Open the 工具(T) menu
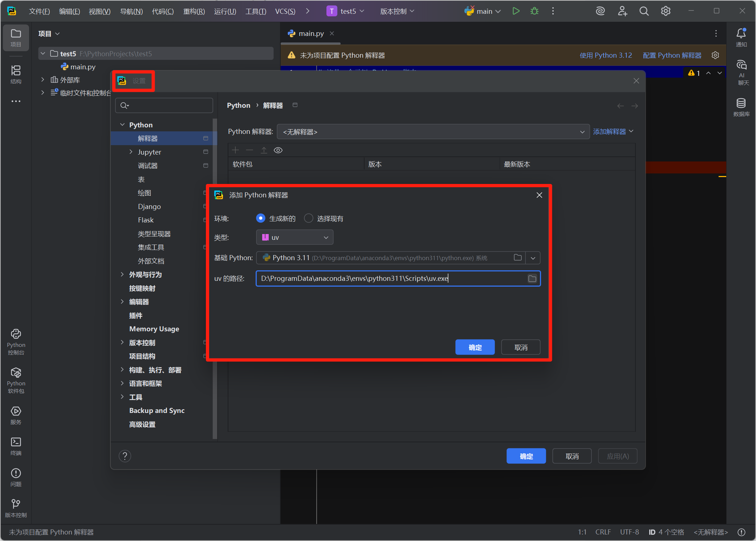This screenshot has height=541, width=756. [256, 11]
